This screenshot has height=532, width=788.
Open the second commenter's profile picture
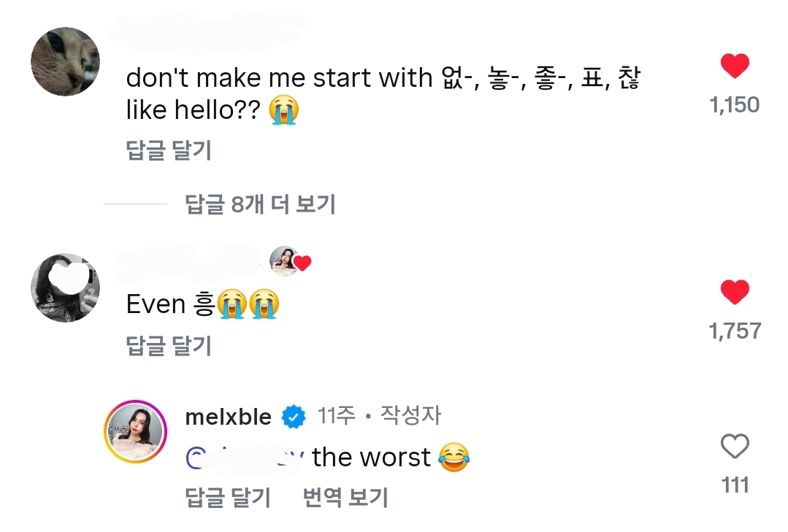coord(65,288)
